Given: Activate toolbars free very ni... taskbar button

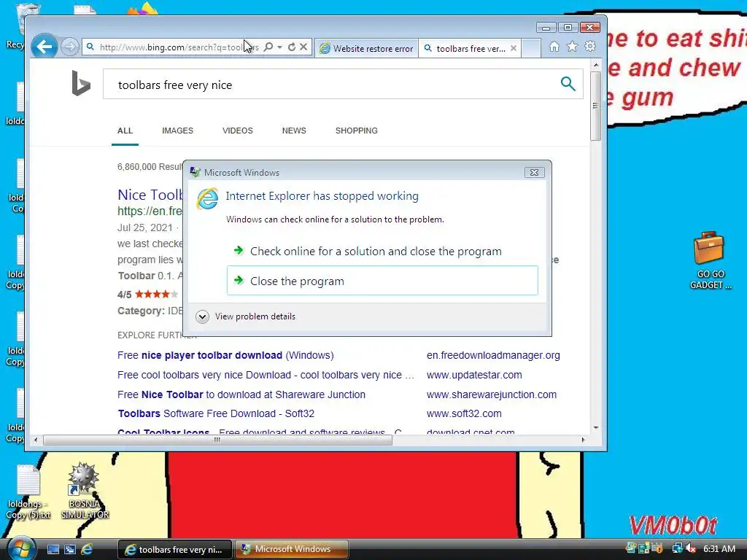Looking at the screenshot, I should pyautogui.click(x=174, y=549).
